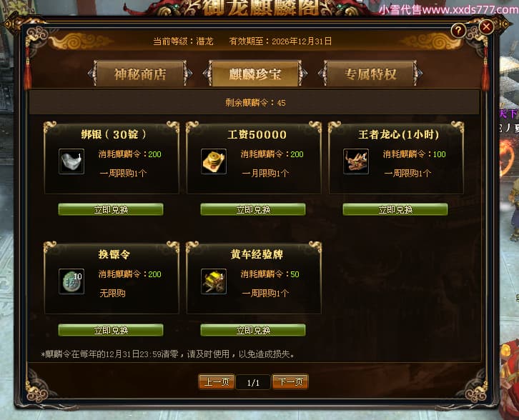519x420 pixels.
Task: Open help via question mark icon
Action: coord(458,31)
